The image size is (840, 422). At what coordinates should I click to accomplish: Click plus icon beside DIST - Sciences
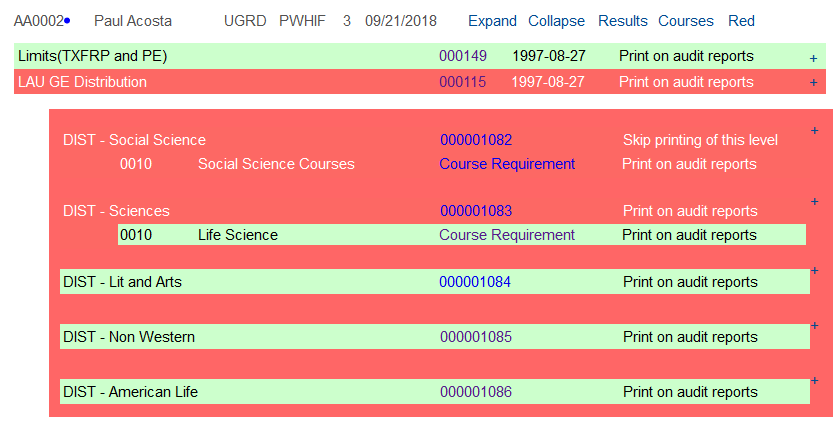tap(814, 201)
